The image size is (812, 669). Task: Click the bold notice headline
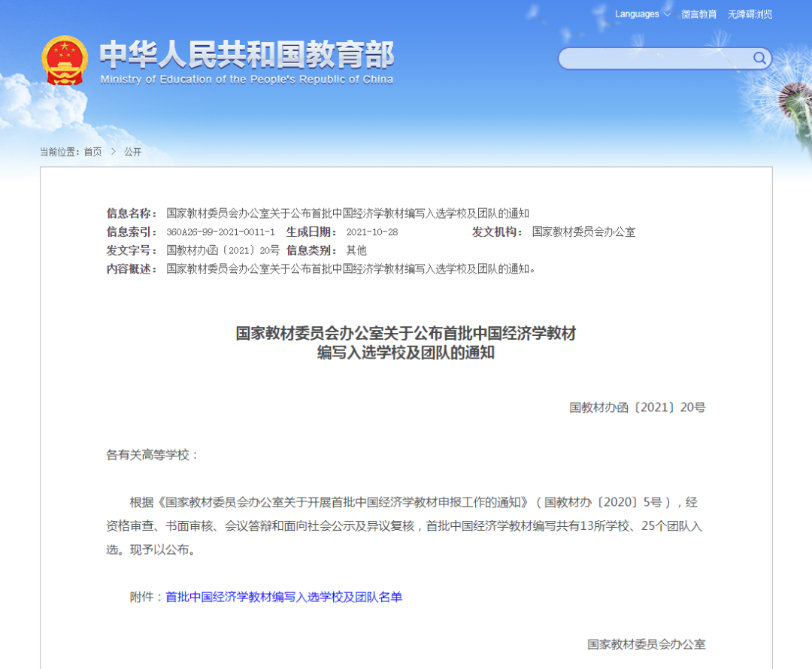(x=406, y=343)
